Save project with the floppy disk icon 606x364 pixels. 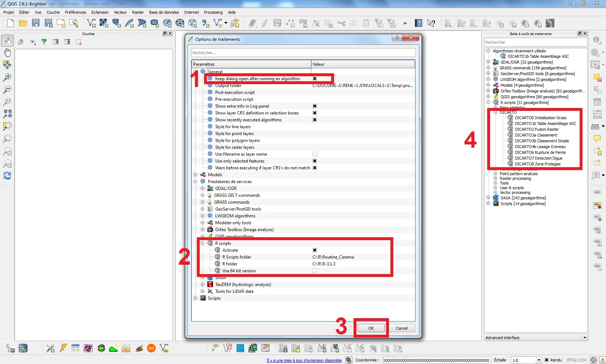click(x=36, y=23)
